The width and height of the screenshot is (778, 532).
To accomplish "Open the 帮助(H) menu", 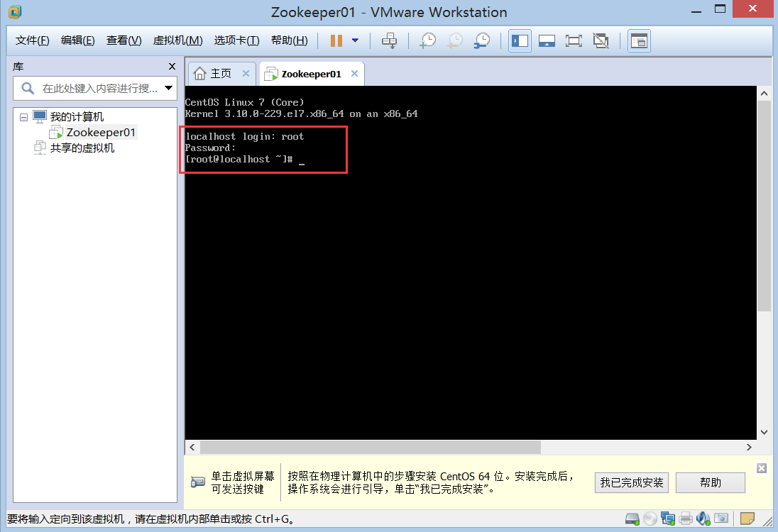I will point(290,40).
